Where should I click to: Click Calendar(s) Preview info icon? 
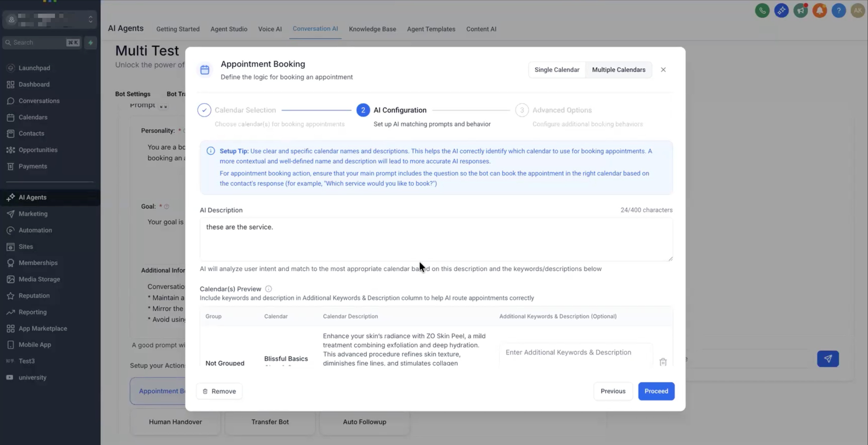268,289
